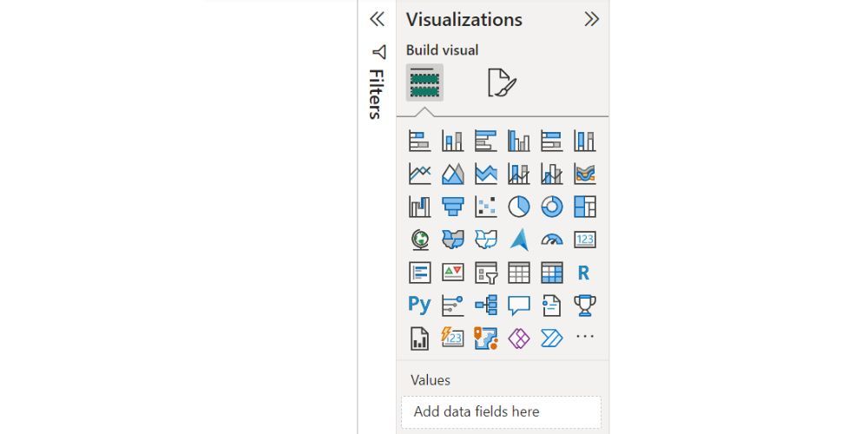868x434 pixels.
Task: Choose the scatter chart visual
Action: click(x=486, y=207)
